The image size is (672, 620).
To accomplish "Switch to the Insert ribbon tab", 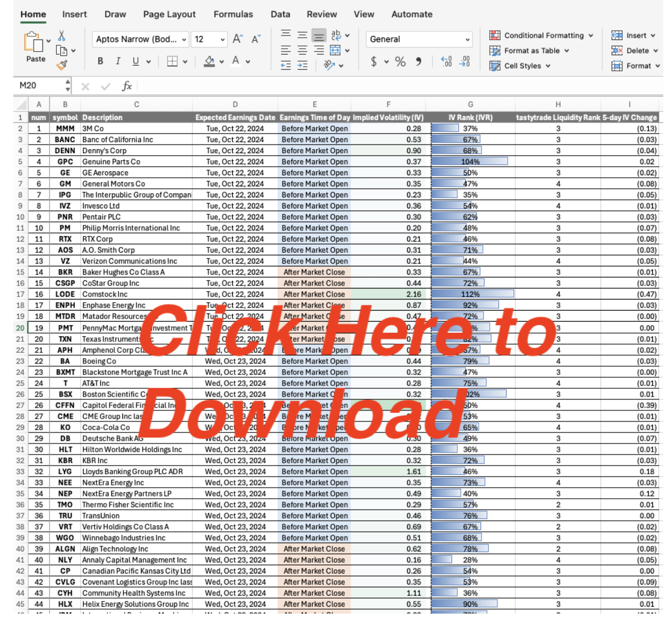I will 75,14.
